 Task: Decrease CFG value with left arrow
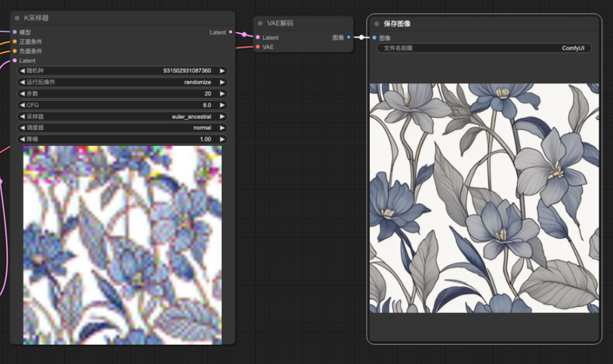23,105
